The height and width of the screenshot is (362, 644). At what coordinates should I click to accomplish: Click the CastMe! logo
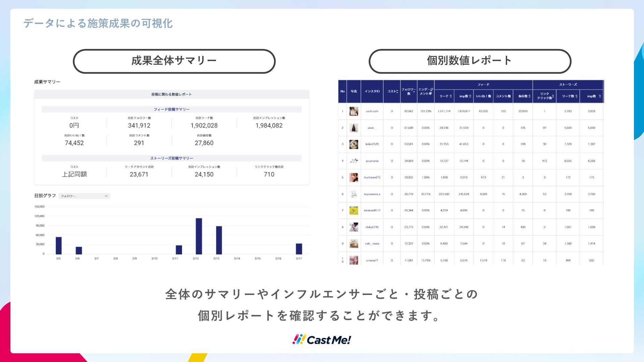[322, 340]
